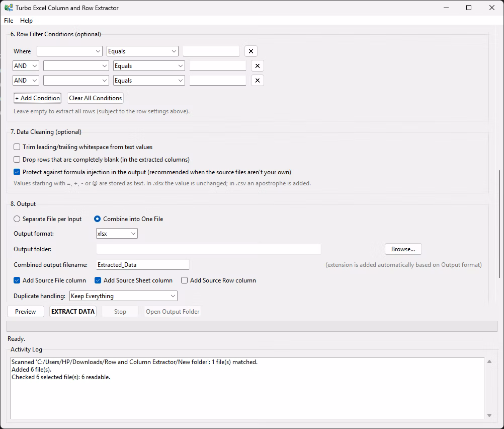Minimize the Turbo Excel Extractor window
The image size is (504, 429).
tap(446, 8)
